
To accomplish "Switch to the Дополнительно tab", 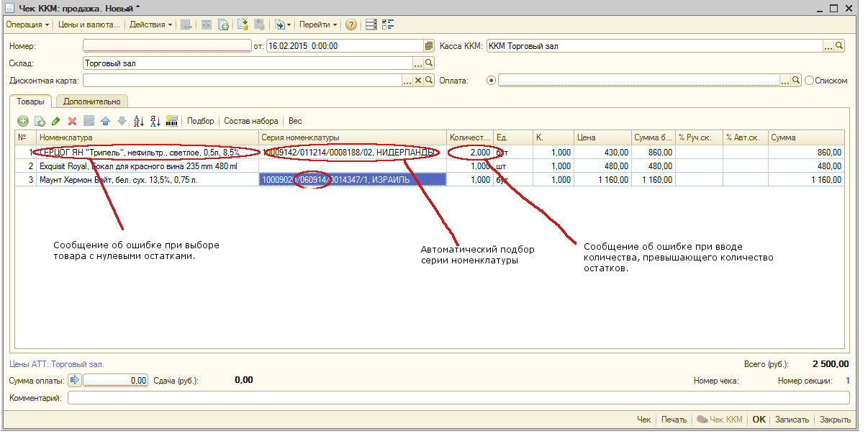I will tap(91, 101).
